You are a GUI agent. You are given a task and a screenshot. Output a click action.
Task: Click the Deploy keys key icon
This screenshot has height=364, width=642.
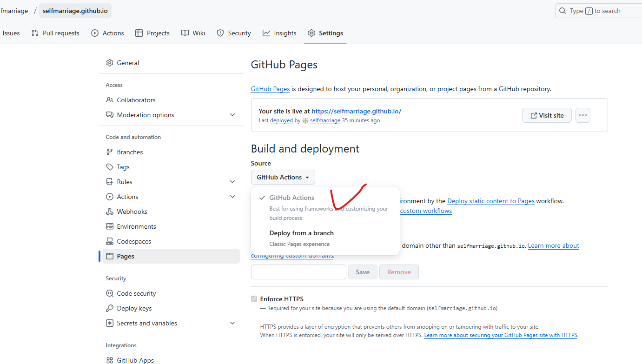110,308
